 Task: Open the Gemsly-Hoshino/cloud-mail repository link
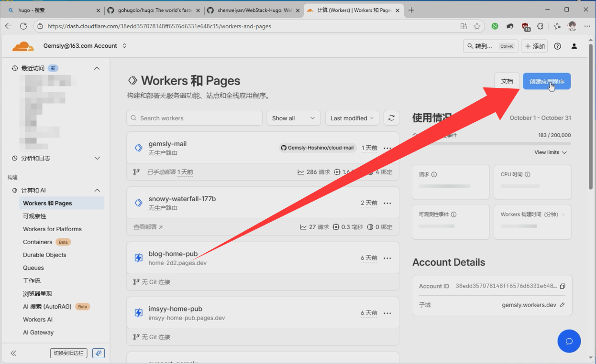pos(317,148)
